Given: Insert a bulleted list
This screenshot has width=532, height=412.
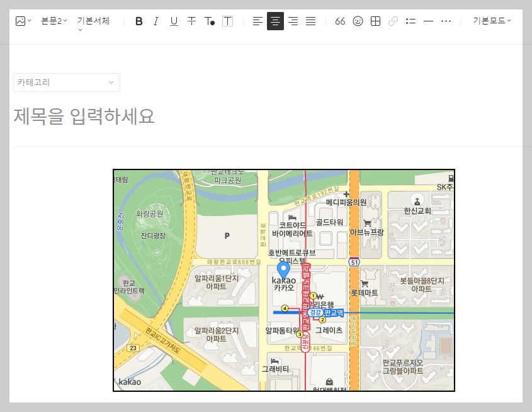Looking at the screenshot, I should [x=411, y=21].
